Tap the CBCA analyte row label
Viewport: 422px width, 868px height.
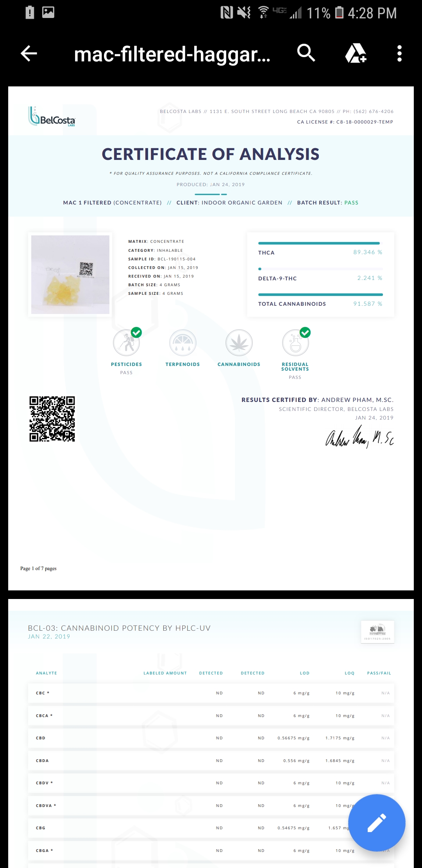coord(44,716)
